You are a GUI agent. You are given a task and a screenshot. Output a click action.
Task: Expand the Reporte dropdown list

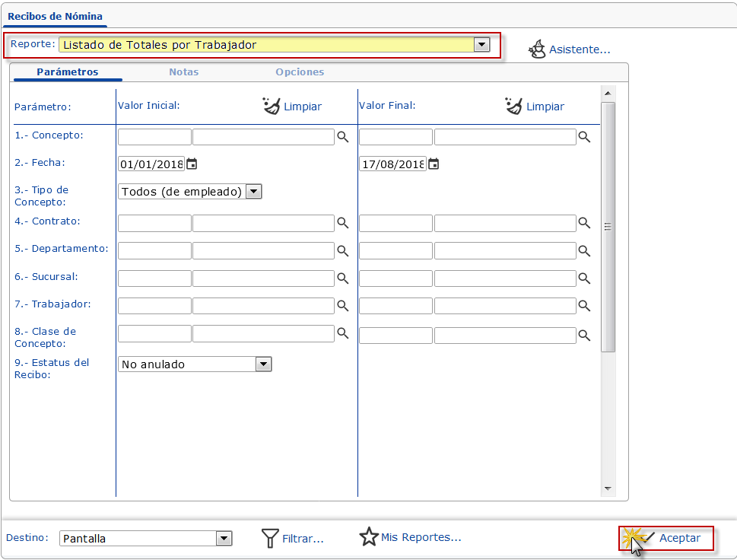point(481,45)
